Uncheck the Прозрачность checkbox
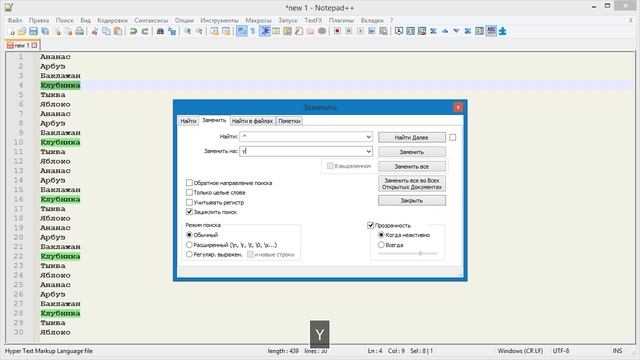 tap(371, 225)
